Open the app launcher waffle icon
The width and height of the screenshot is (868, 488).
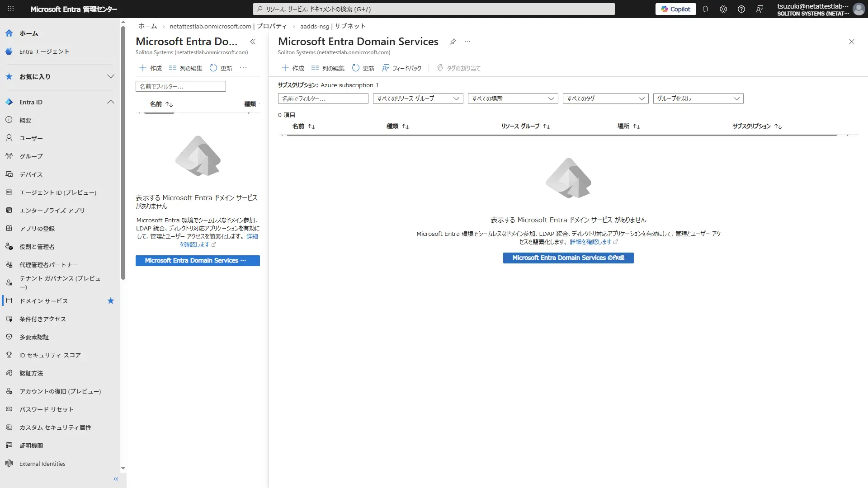point(11,9)
